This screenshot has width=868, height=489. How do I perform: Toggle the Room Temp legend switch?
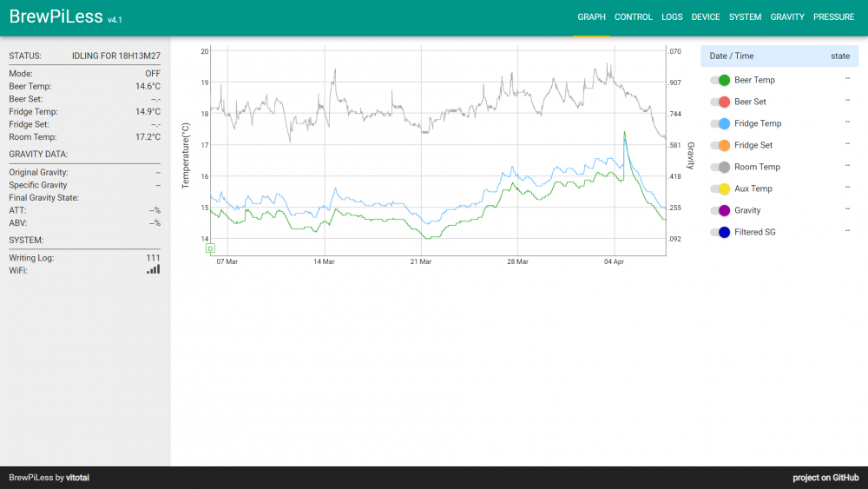point(720,167)
